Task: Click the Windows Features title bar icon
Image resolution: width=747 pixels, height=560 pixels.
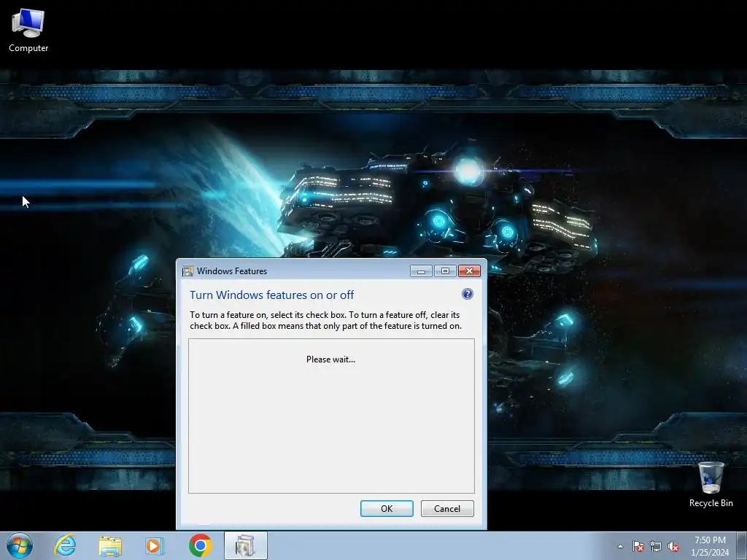Action: (187, 271)
